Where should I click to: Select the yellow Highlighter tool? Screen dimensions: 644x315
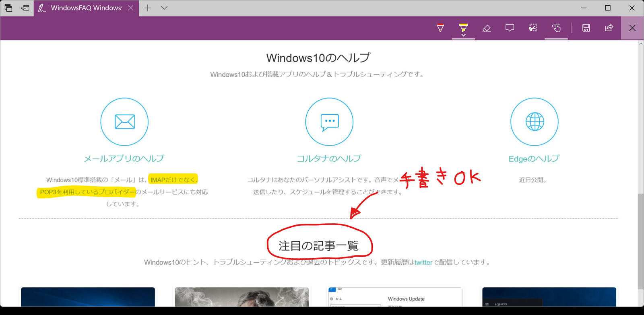click(x=463, y=27)
